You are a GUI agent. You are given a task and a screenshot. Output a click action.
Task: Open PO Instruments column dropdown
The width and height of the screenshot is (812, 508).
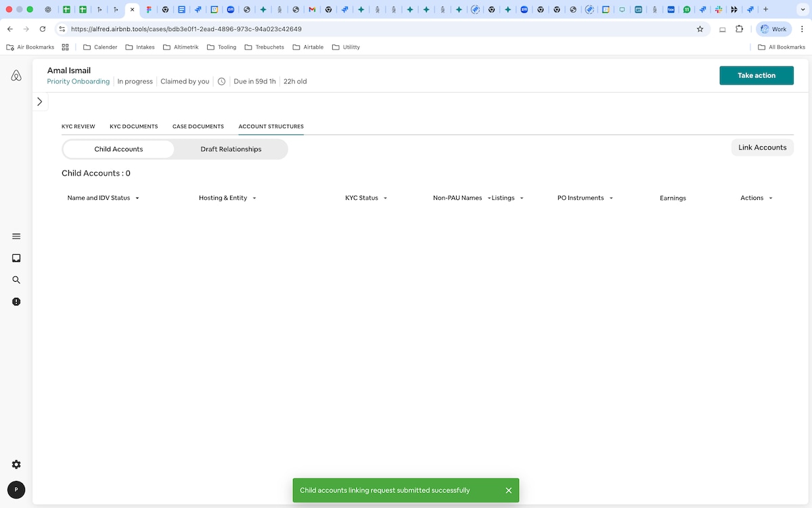pos(611,198)
